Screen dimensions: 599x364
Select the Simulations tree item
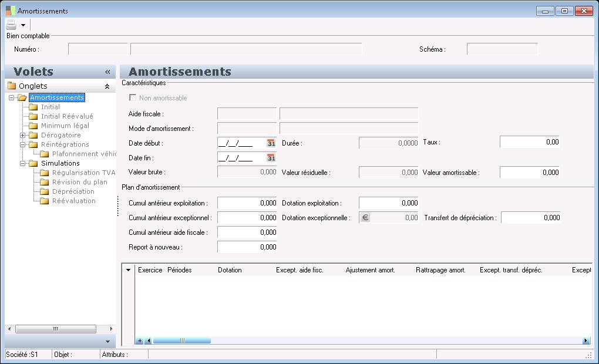60,163
